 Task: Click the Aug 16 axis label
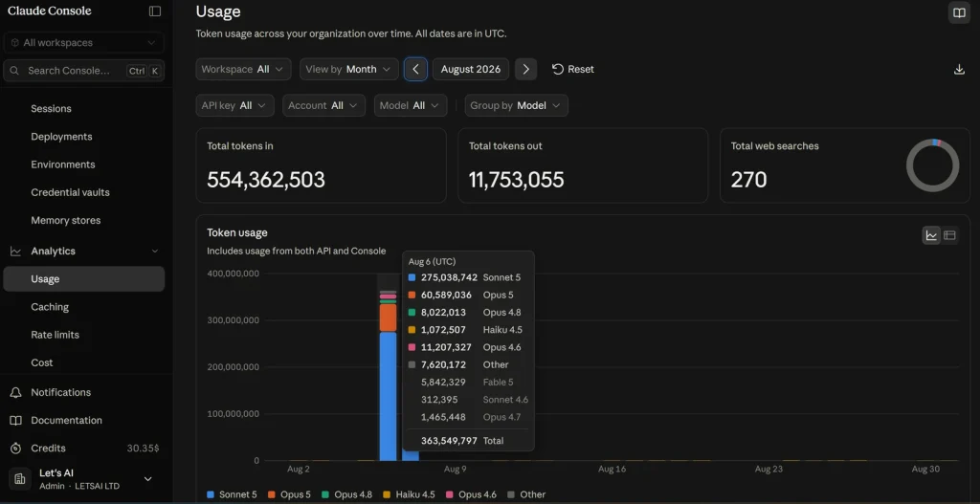pyautogui.click(x=612, y=469)
